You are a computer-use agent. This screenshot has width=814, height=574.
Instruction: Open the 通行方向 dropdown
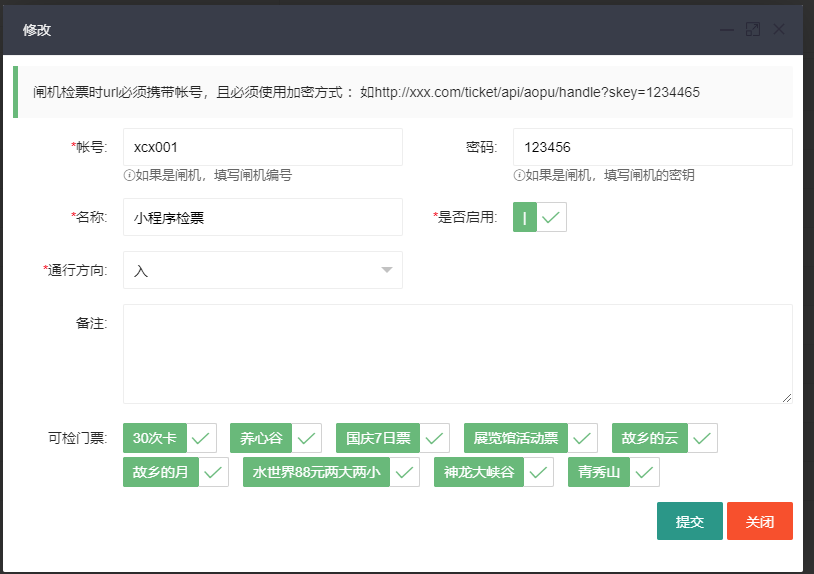(x=262, y=270)
